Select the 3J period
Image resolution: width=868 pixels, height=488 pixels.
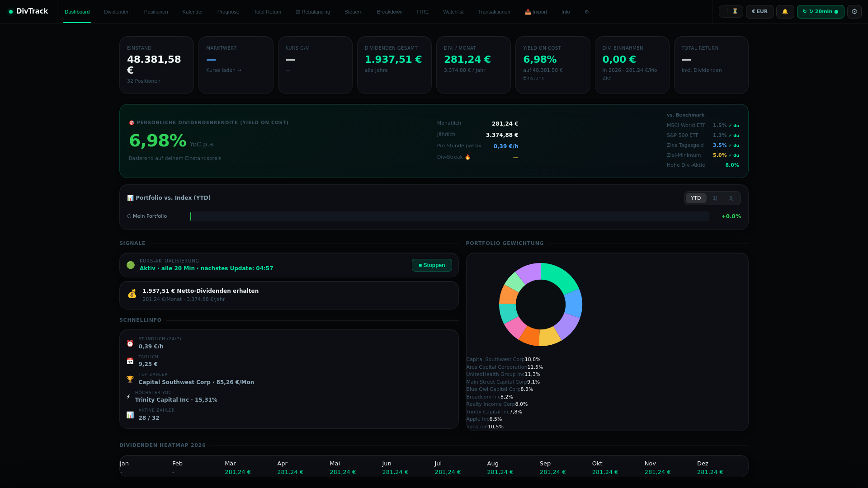(x=731, y=198)
